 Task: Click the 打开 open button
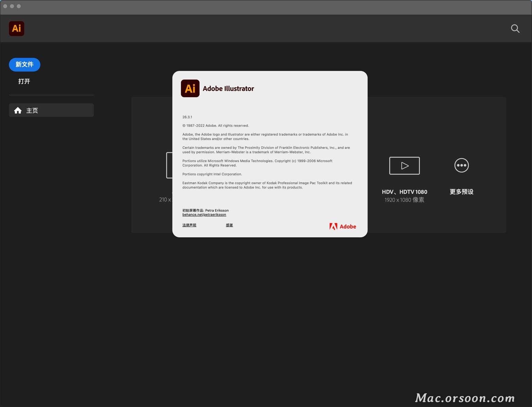pos(24,81)
